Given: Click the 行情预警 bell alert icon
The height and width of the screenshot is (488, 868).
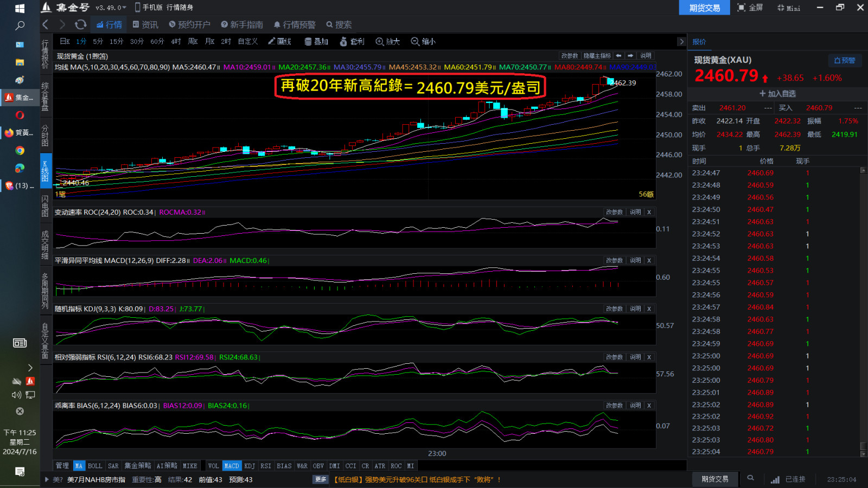Looking at the screenshot, I should coord(277,24).
